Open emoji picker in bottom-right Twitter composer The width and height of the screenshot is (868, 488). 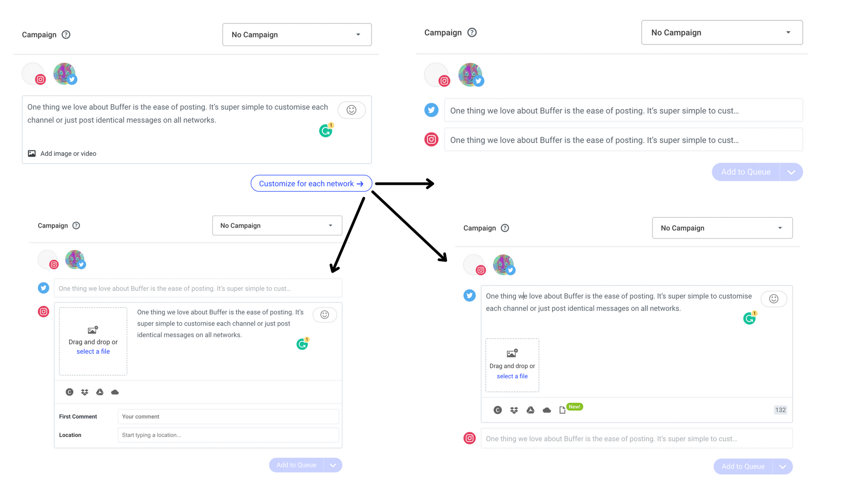774,299
